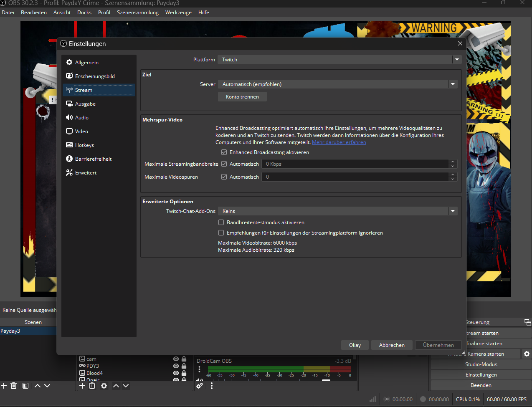Open the scene filters icon
Screen dimensions: 532x407
[25, 386]
